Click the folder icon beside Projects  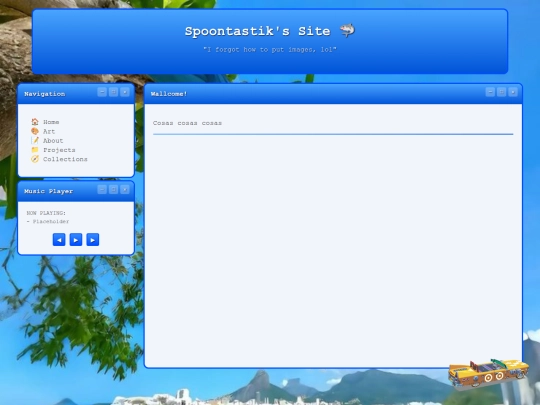pyautogui.click(x=35, y=150)
